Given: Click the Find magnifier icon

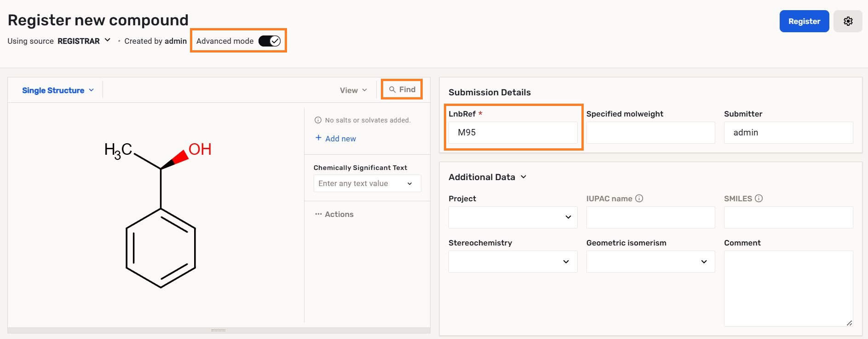Looking at the screenshot, I should tap(392, 90).
